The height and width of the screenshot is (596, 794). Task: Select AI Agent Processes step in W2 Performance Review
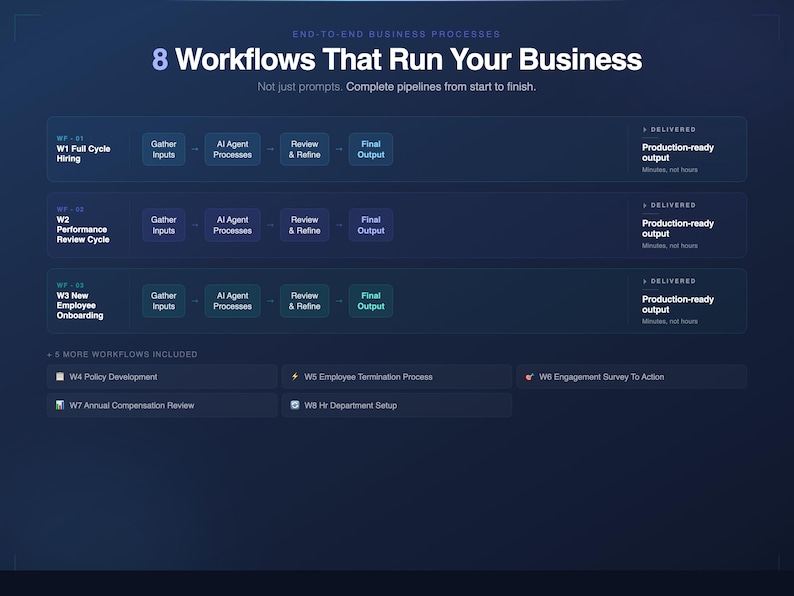(x=232, y=225)
